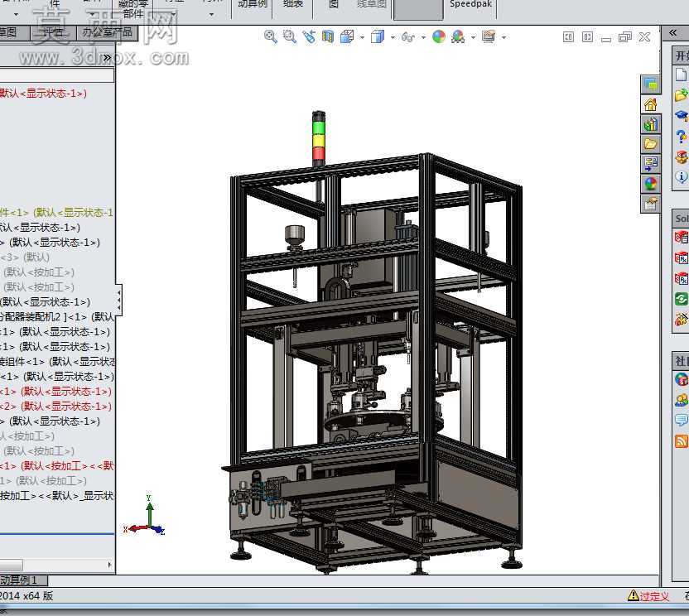Open the Resources home tab icon

click(x=650, y=104)
